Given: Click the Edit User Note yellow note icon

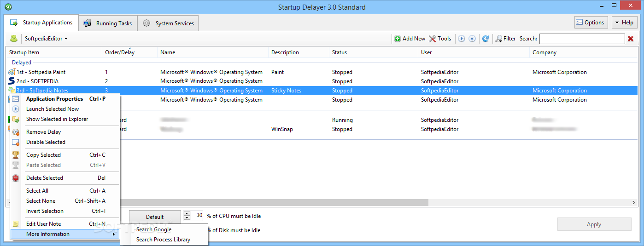Looking at the screenshot, I should coord(16,224).
